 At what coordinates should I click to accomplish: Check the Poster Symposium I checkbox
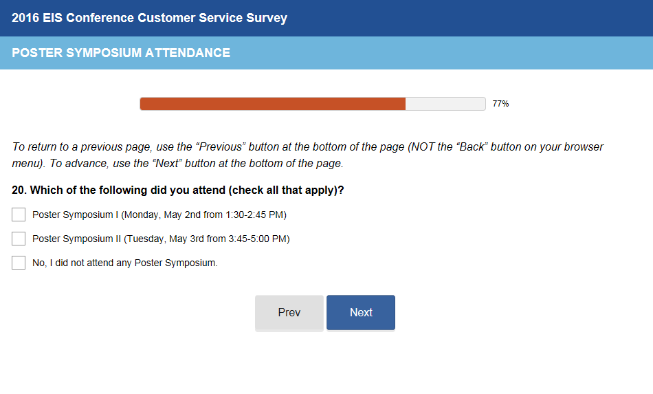[19, 214]
